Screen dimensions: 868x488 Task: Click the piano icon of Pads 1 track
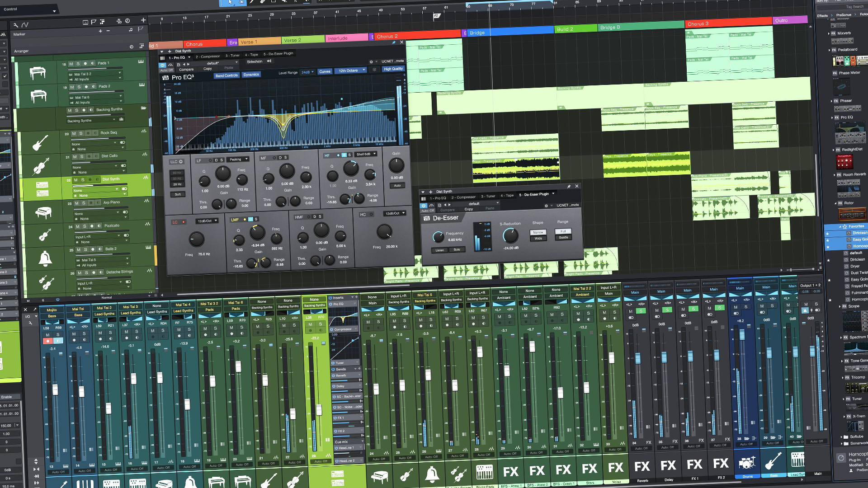coord(38,72)
